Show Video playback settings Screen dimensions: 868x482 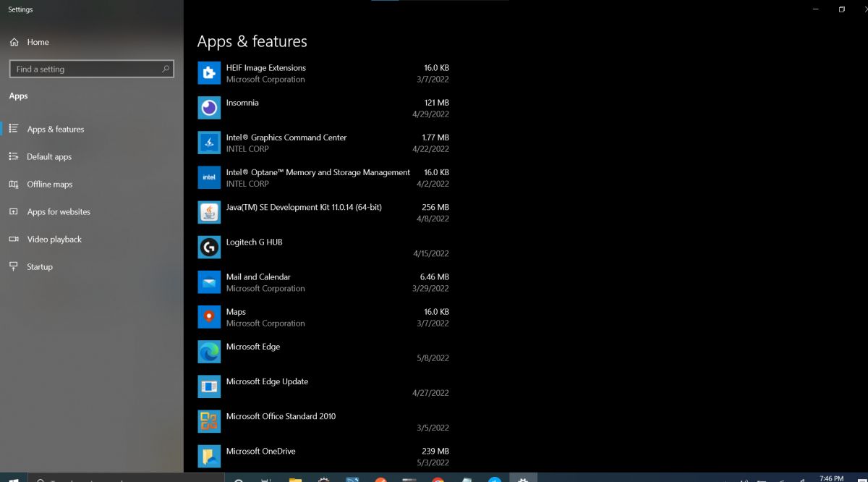pos(92,239)
